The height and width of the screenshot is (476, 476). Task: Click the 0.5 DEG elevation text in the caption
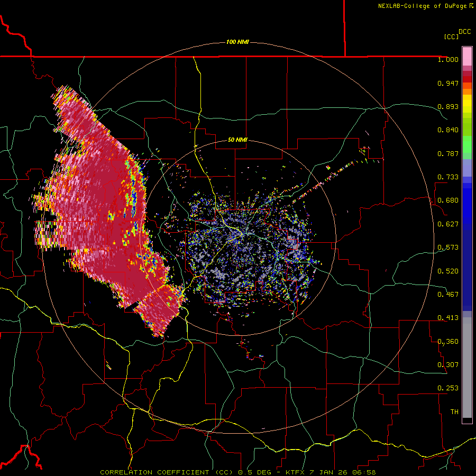point(254,472)
